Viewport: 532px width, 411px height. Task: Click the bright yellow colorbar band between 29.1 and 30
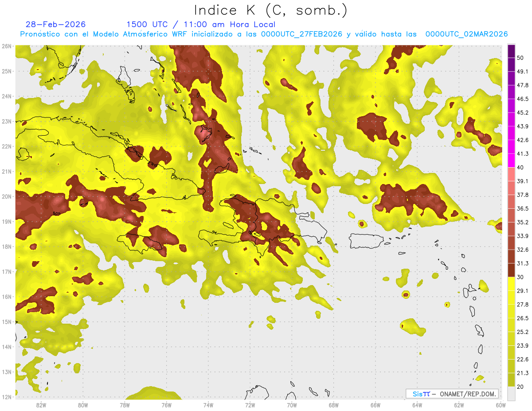coord(511,284)
